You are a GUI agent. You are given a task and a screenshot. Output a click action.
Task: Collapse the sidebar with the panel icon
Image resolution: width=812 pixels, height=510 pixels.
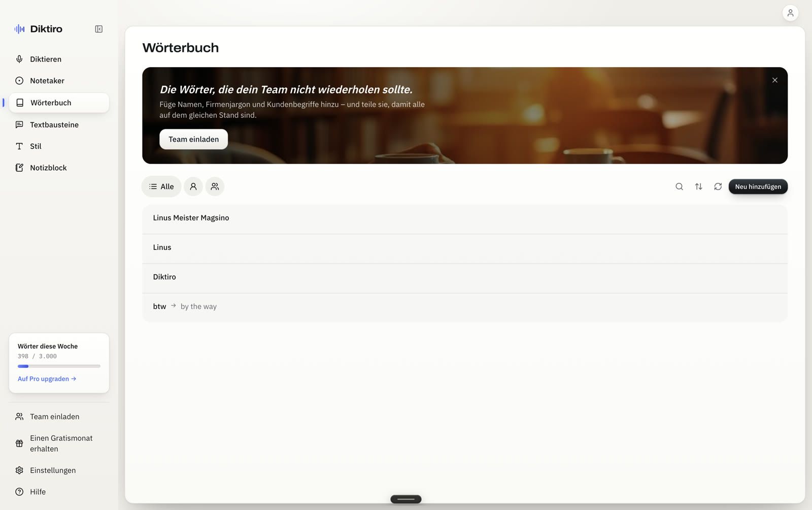99,29
